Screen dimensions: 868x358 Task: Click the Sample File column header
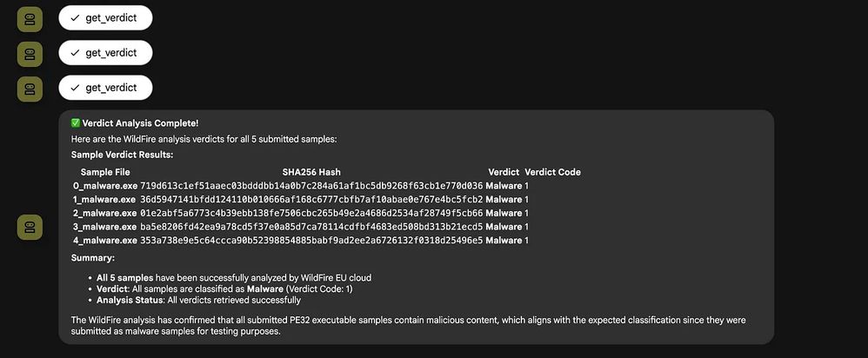(x=105, y=172)
